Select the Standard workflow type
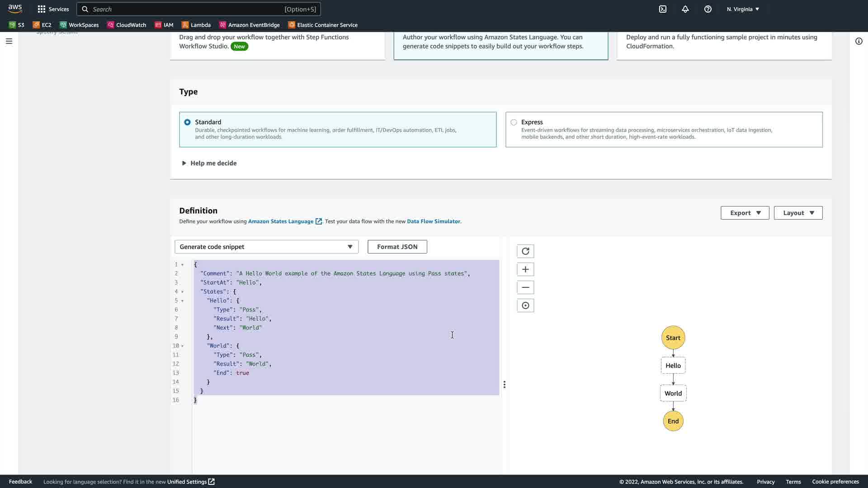This screenshot has height=488, width=868. 187,122
